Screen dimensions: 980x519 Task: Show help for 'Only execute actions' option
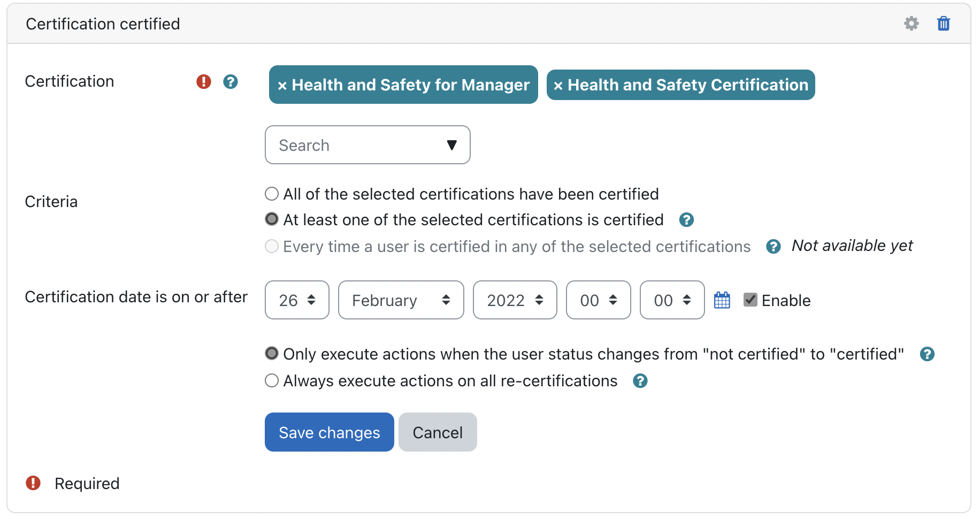pyautogui.click(x=927, y=354)
